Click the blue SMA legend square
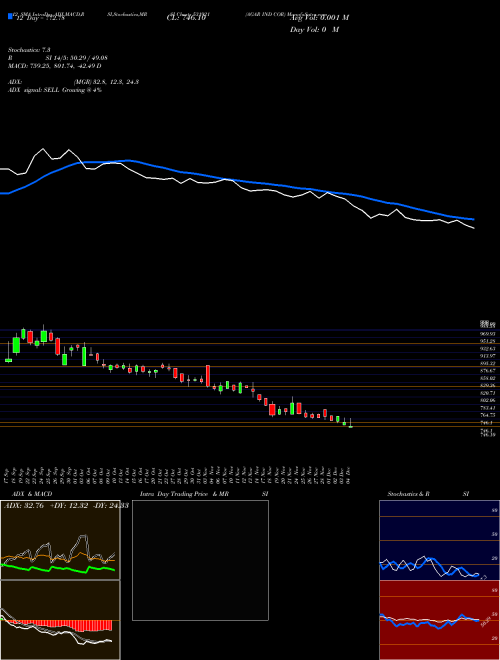Viewport: 500px width, 660px height. click(x=10, y=16)
